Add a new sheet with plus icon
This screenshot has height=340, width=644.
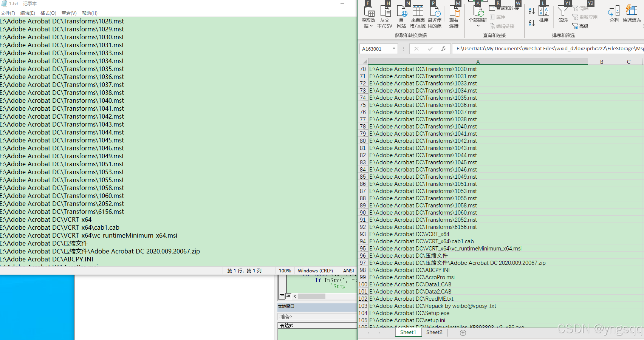[x=463, y=333]
